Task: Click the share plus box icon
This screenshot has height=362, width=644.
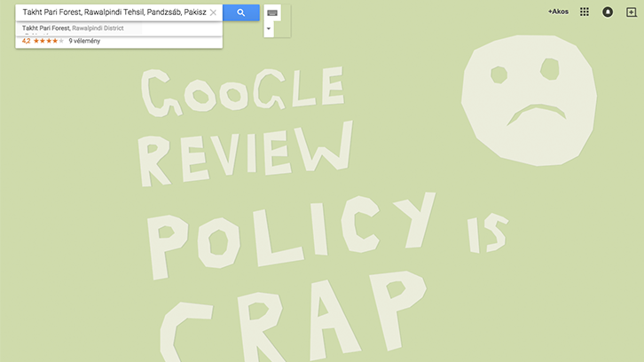Action: 632,12
